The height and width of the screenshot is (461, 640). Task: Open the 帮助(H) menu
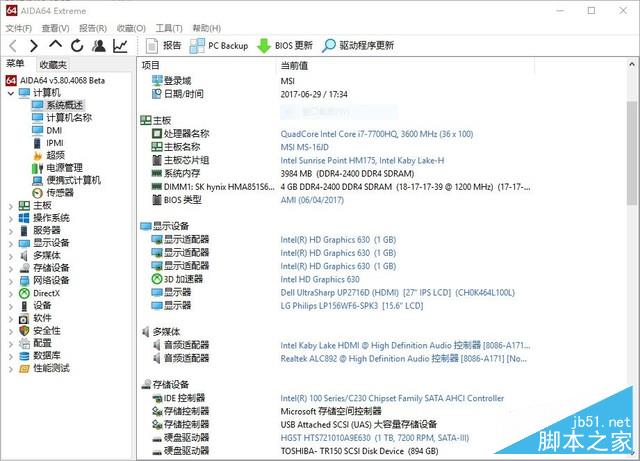click(x=207, y=28)
